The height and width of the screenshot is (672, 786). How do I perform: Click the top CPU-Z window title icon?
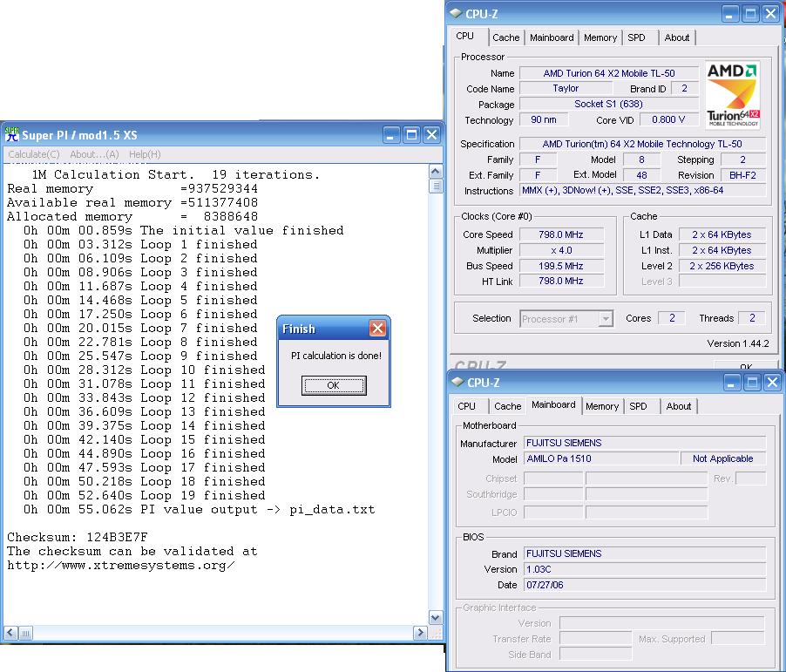(x=456, y=13)
